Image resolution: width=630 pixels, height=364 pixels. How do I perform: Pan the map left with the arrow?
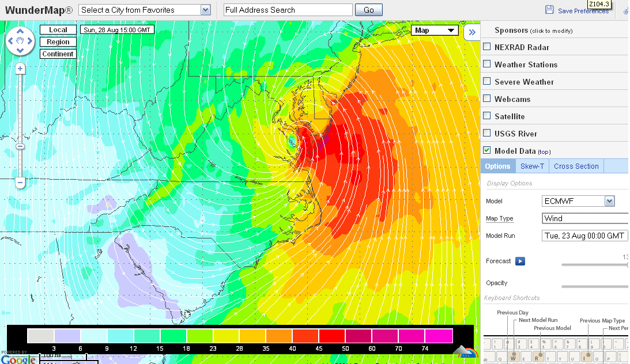[x=11, y=40]
